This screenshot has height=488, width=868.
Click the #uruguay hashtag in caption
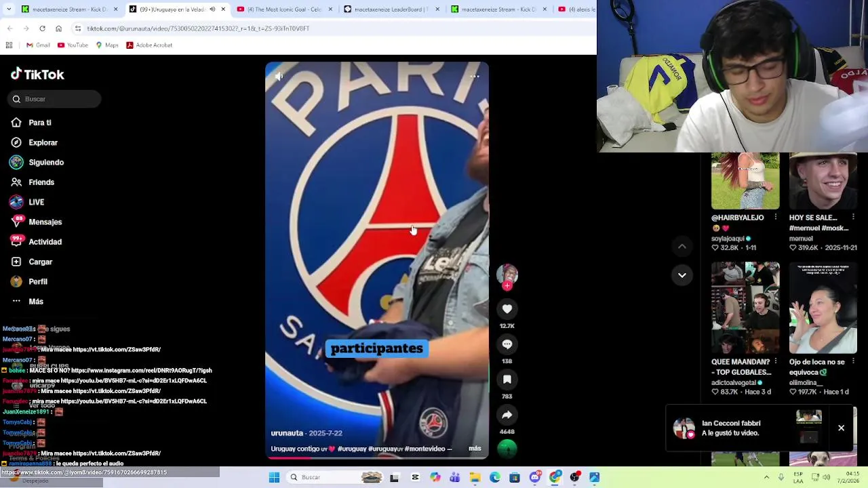(353, 449)
